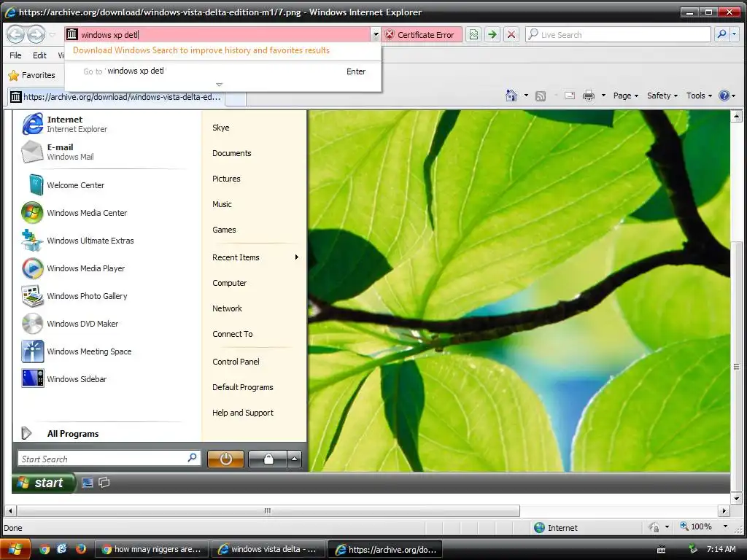Viewport: 747px width, 560px height.
Task: Toggle the Compatibility View icon
Action: (473, 35)
